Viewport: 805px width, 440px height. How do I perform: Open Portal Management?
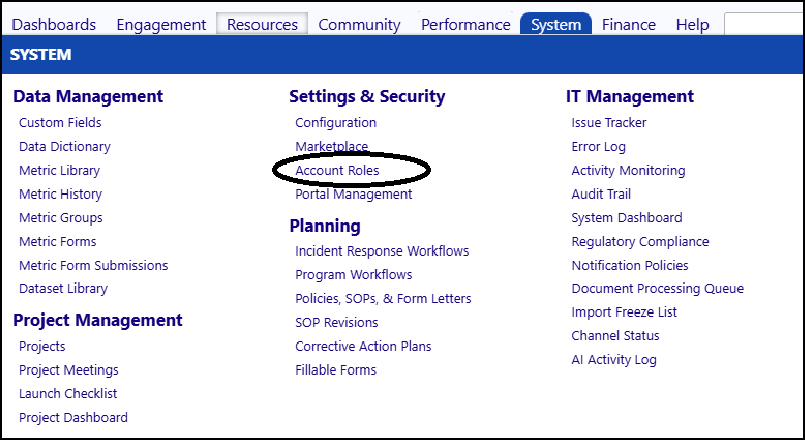pyautogui.click(x=354, y=195)
